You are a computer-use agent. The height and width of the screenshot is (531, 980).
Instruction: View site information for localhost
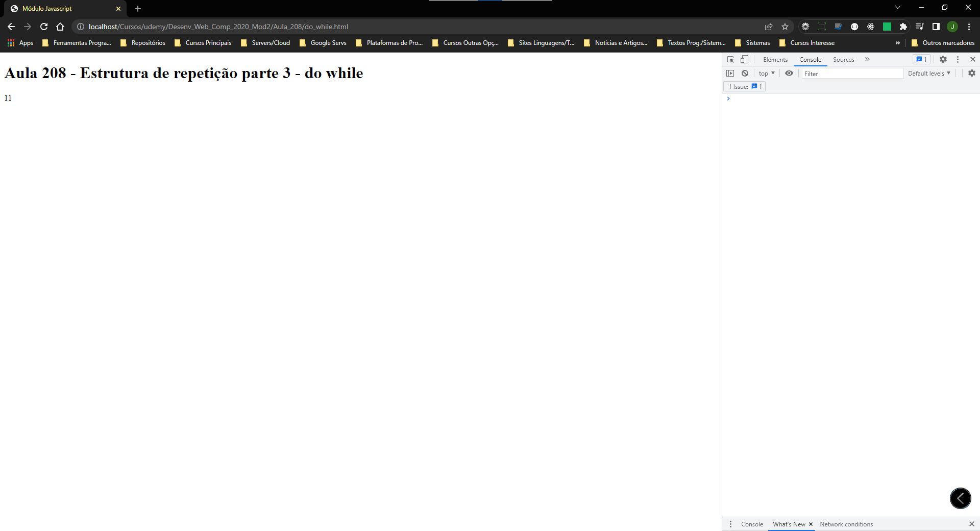[81, 27]
